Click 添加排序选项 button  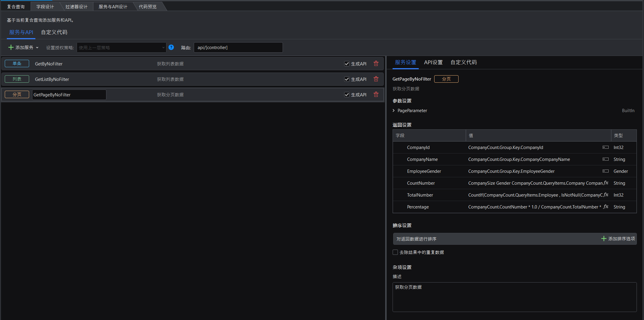(618, 239)
